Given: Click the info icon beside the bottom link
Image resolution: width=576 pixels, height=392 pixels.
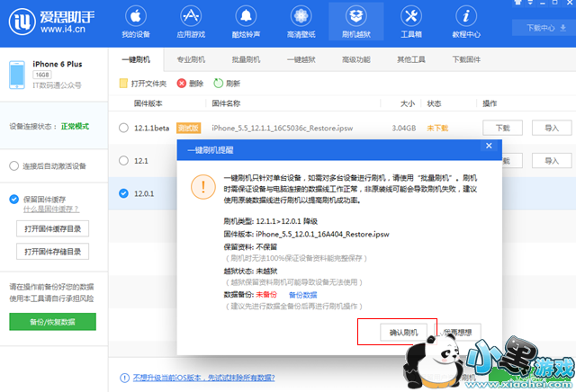Looking at the screenshot, I should (x=124, y=378).
